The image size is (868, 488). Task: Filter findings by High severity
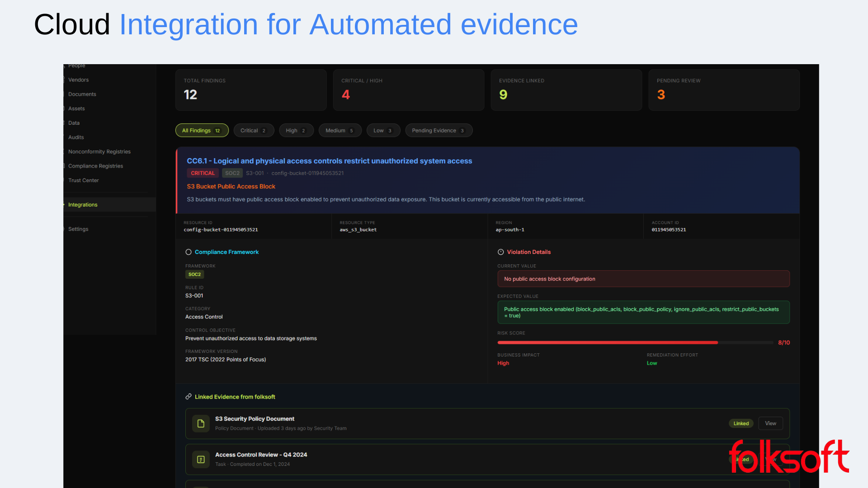pyautogui.click(x=296, y=131)
